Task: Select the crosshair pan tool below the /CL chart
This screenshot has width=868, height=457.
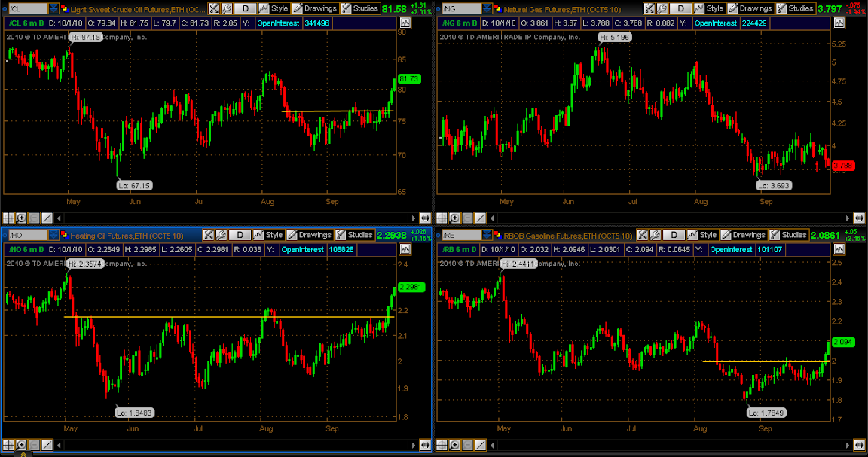Action: click(8, 218)
